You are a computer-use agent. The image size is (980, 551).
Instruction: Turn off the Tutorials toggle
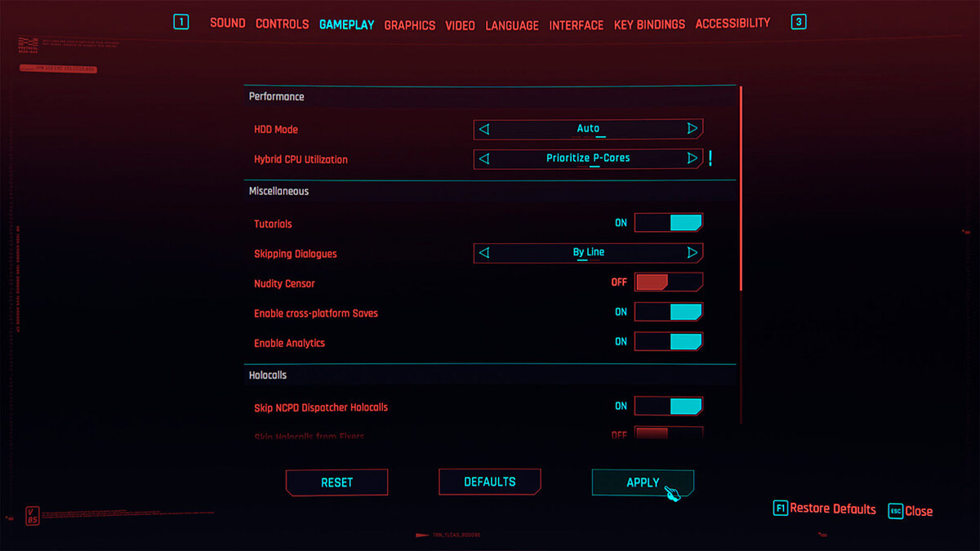click(x=669, y=223)
